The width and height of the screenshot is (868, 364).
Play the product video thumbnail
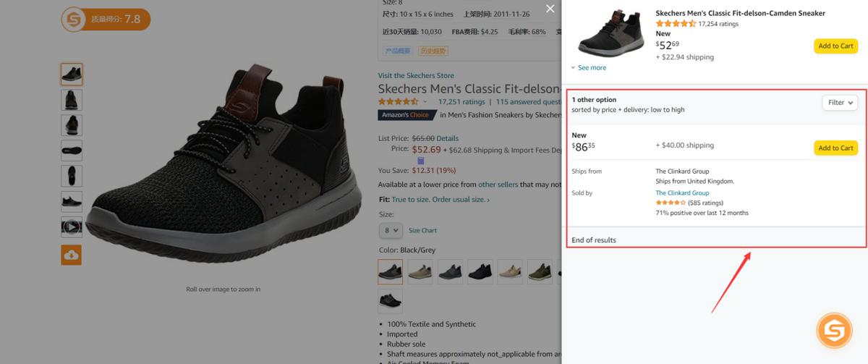pos(72,227)
